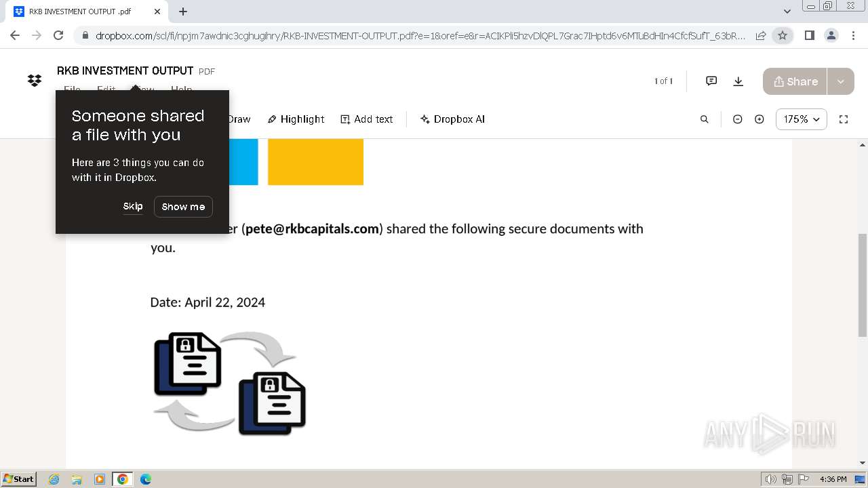Open the network tray icon
The image size is (868, 488).
click(x=787, y=479)
